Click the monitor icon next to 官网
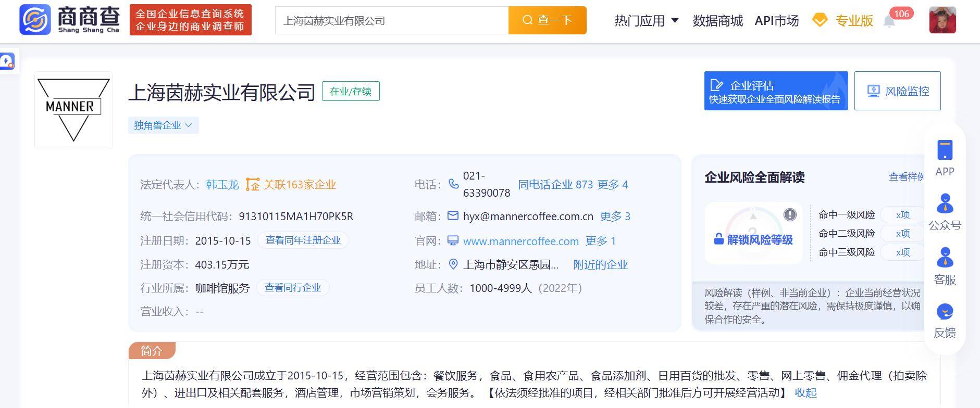 pos(453,240)
